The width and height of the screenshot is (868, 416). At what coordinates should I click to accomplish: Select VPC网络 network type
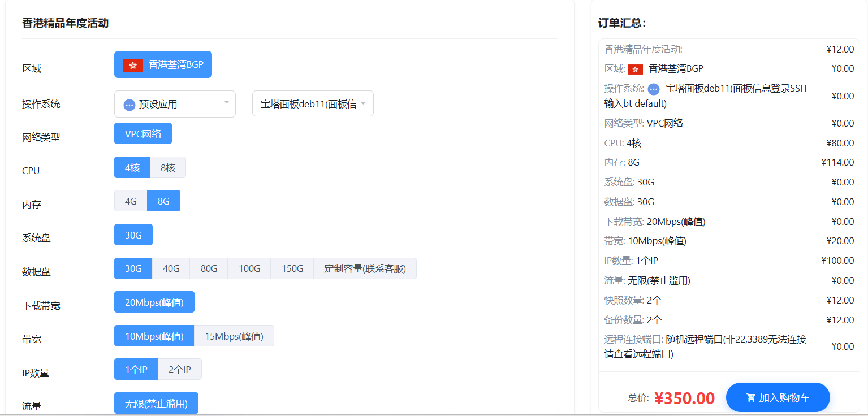click(143, 133)
